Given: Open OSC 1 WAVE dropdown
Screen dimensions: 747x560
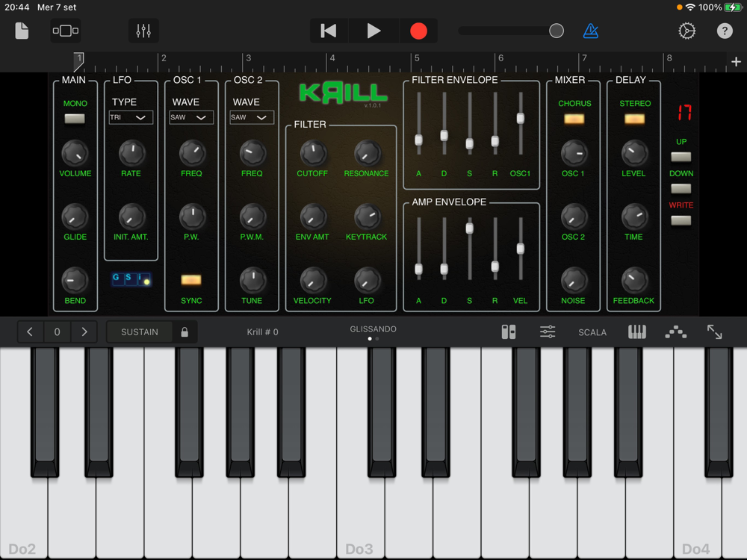Looking at the screenshot, I should (191, 118).
